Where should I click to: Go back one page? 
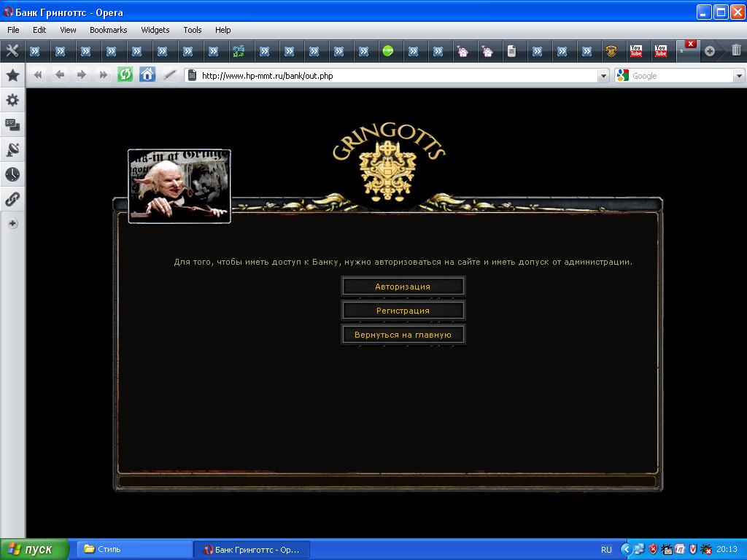tap(60, 75)
